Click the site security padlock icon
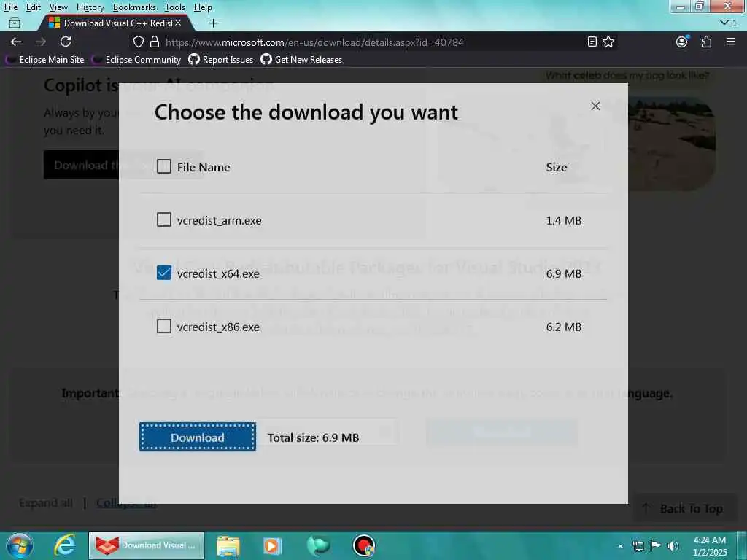 [x=155, y=42]
